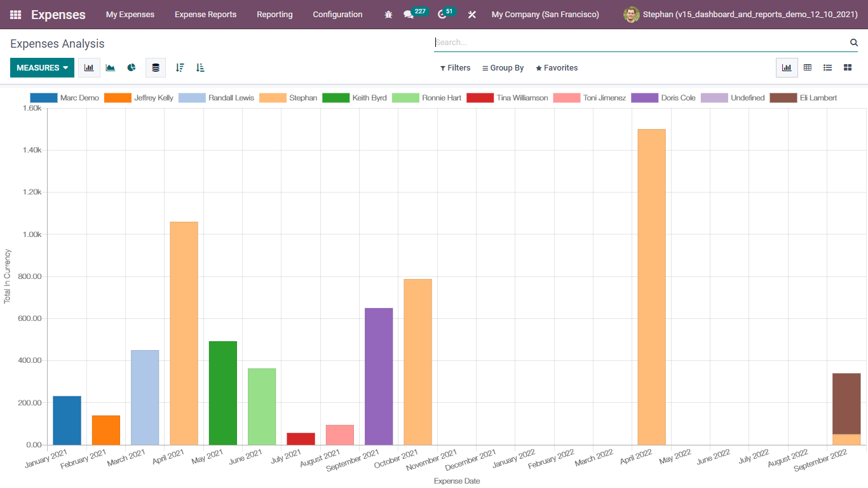The height and width of the screenshot is (488, 868).
Task: Open the pivot view
Action: pyautogui.click(x=807, y=67)
